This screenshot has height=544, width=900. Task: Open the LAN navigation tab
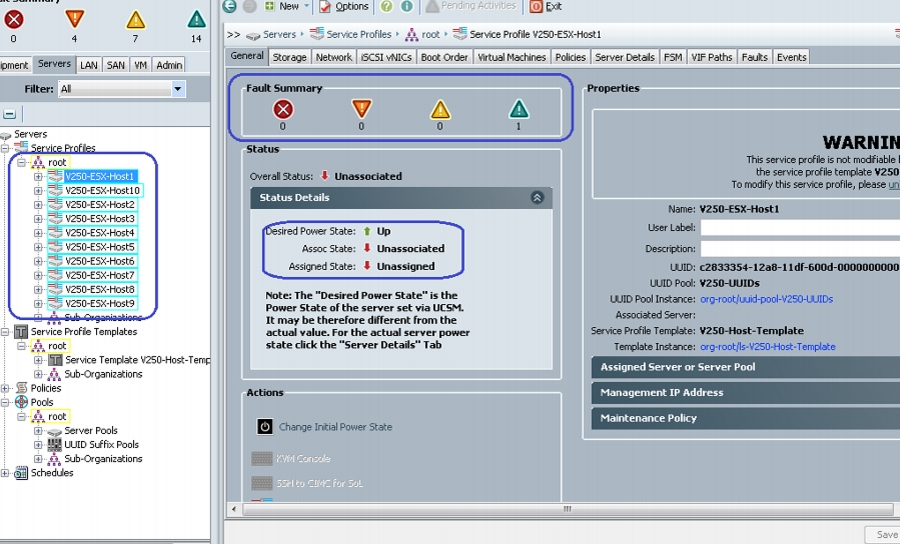click(x=88, y=65)
